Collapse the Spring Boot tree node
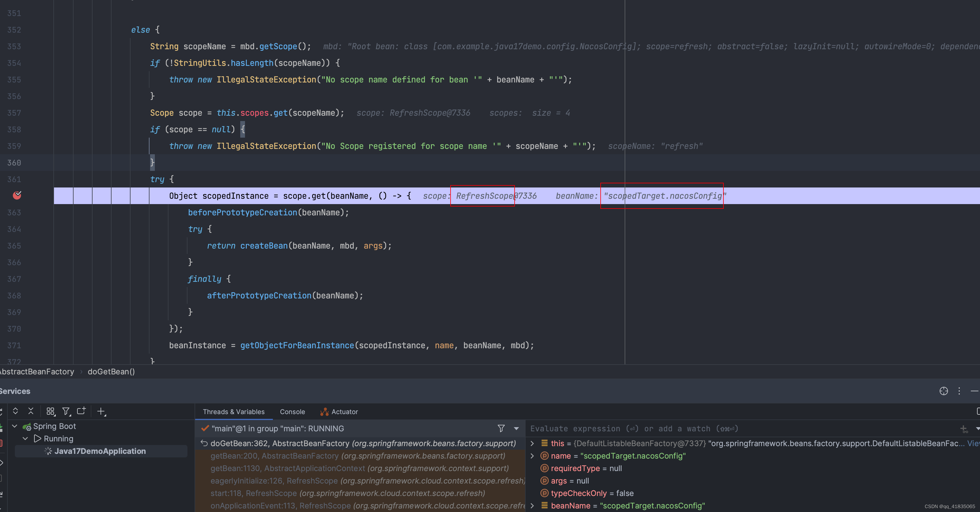 [15, 426]
